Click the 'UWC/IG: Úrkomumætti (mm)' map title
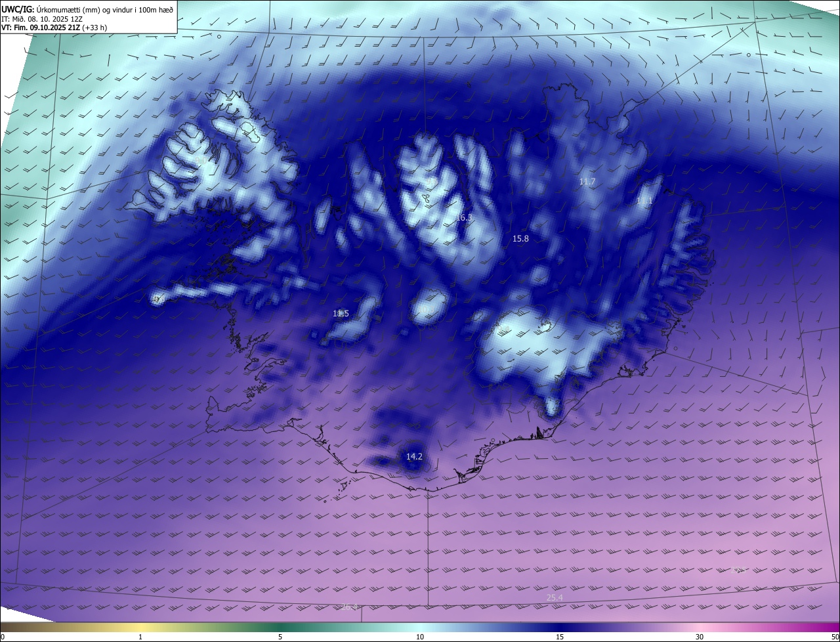840x642 pixels. click(x=88, y=9)
